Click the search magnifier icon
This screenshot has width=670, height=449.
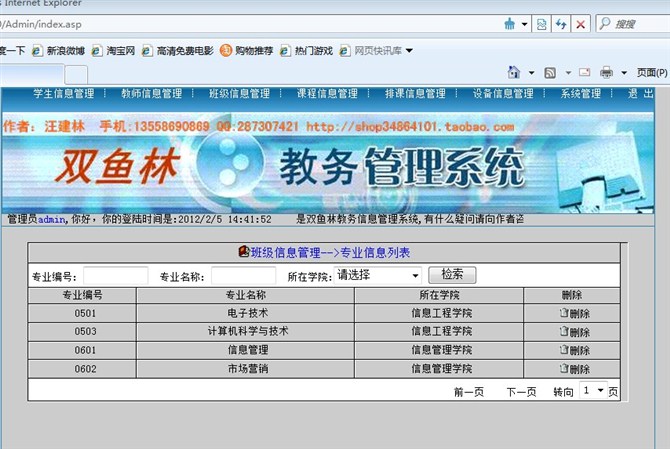(605, 23)
